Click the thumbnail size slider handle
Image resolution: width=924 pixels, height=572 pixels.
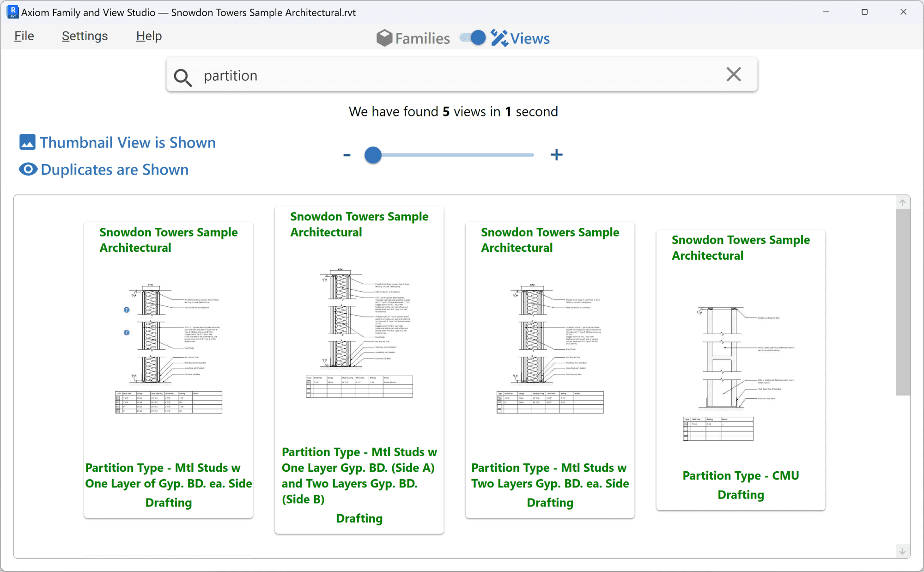coord(373,155)
